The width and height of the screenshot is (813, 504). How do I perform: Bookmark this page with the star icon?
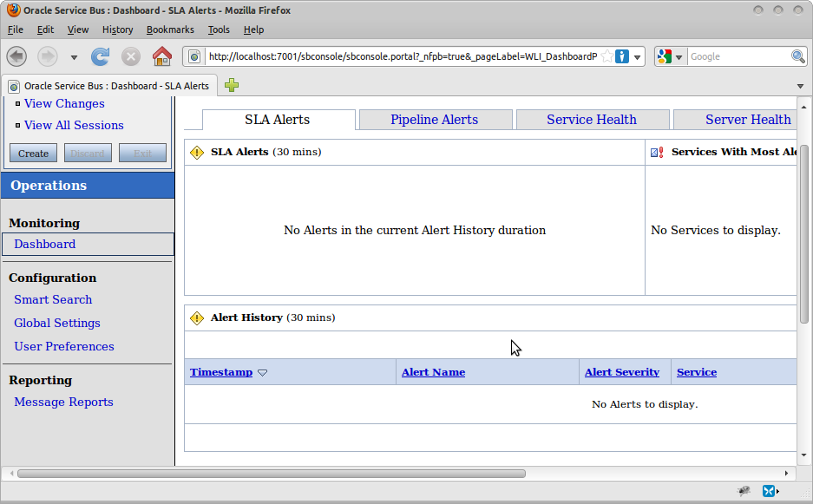(607, 56)
